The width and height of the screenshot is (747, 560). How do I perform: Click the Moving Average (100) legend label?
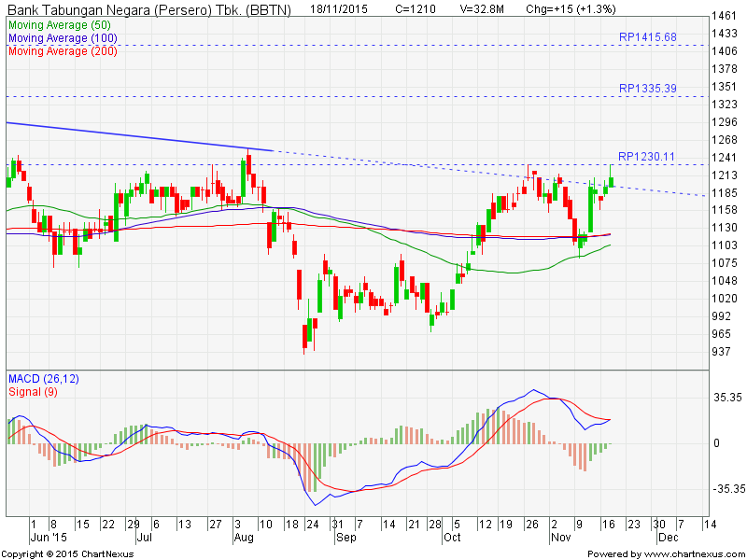(60, 37)
